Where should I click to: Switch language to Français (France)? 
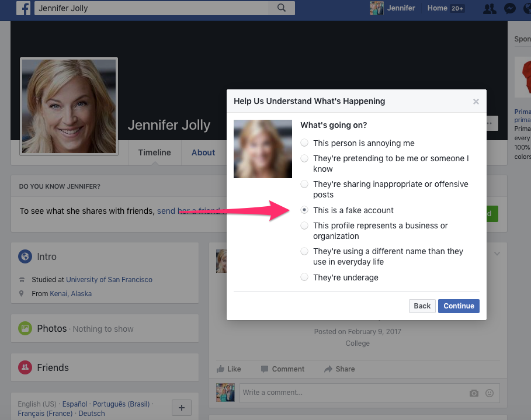(x=45, y=414)
